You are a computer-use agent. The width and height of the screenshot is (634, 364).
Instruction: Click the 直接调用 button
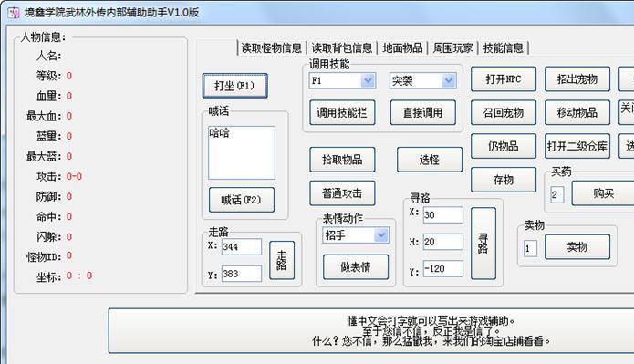coord(423,112)
